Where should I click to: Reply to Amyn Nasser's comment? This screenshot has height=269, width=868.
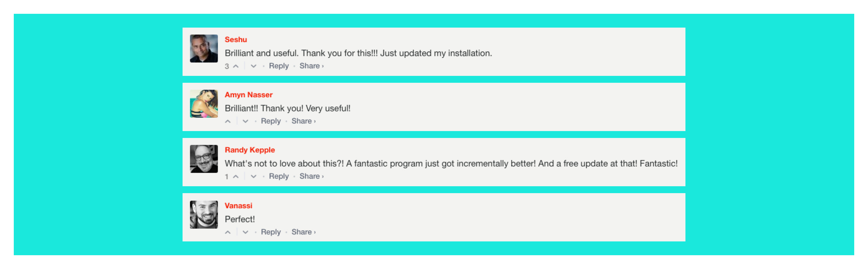271,121
